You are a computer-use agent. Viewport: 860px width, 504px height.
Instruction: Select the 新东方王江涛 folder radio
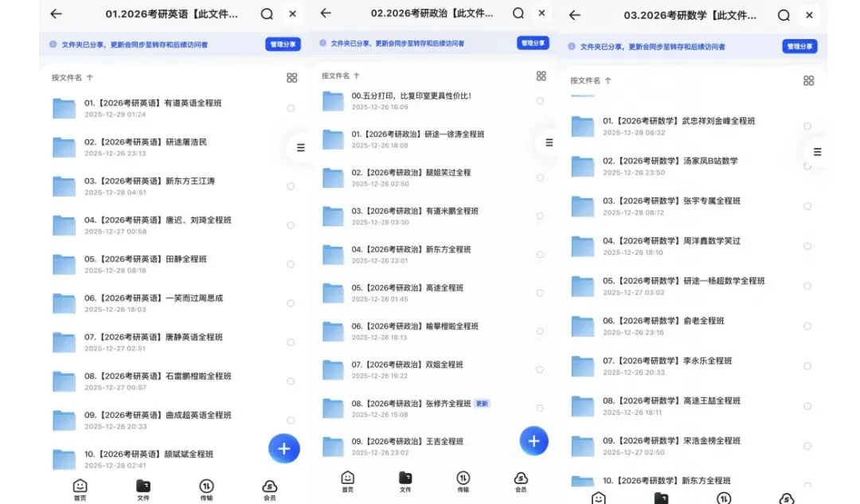291,186
